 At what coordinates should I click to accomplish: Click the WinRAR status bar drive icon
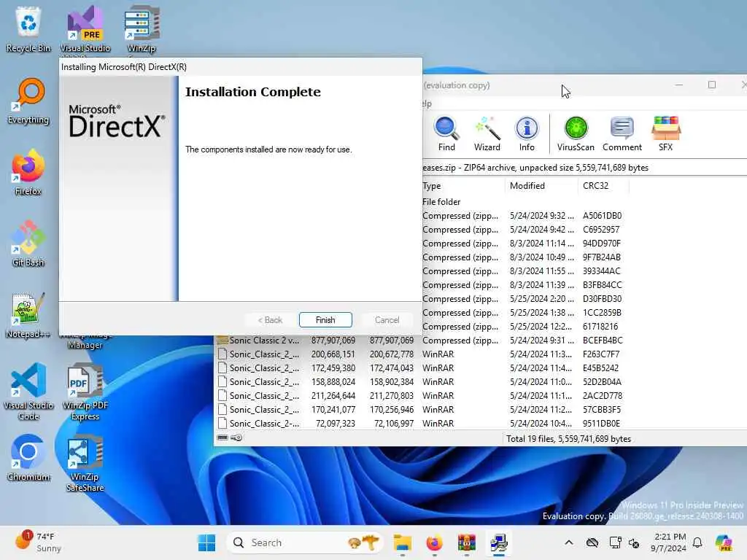tap(222, 437)
